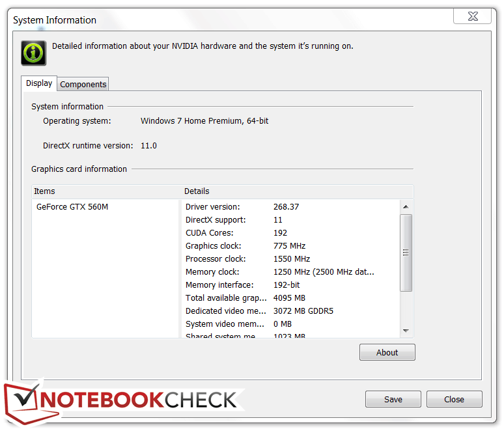This screenshot has width=504, height=429.
Task: Click the 4095 MB value
Action: click(x=289, y=298)
